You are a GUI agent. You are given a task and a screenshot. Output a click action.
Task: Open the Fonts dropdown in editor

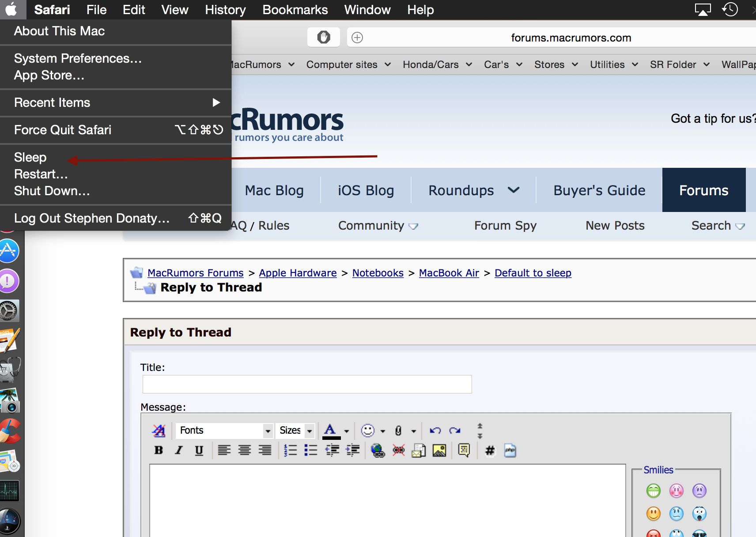tap(224, 430)
